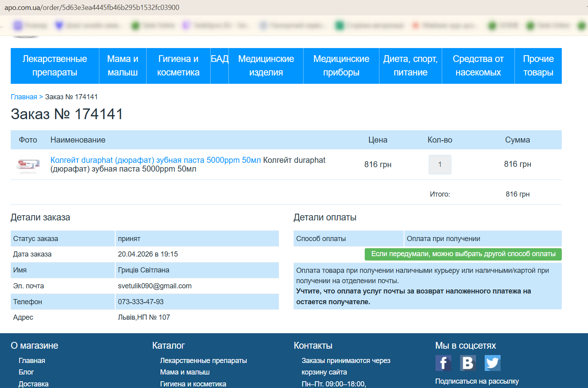Click the order date 20.04.2026 в 19:15

coord(148,254)
